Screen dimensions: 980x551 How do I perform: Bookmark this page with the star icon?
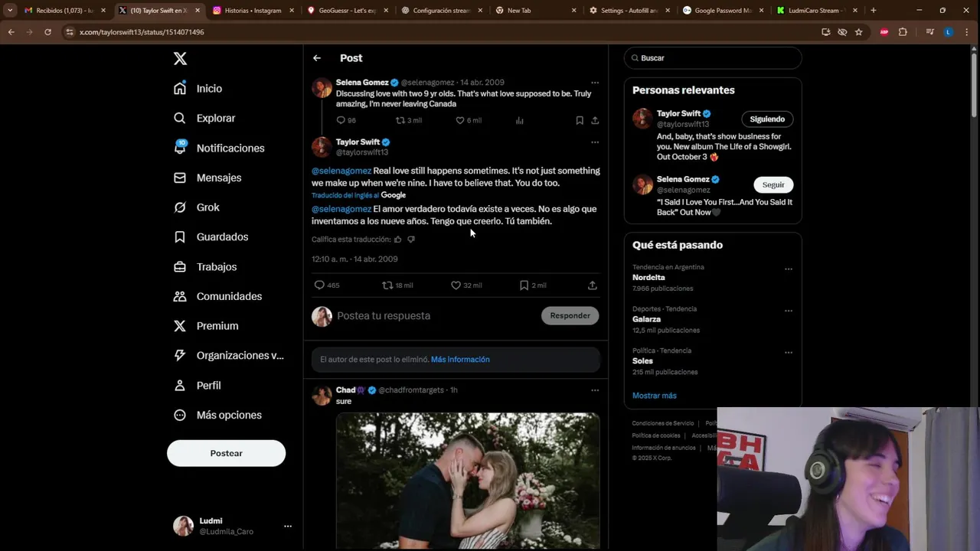(x=858, y=32)
